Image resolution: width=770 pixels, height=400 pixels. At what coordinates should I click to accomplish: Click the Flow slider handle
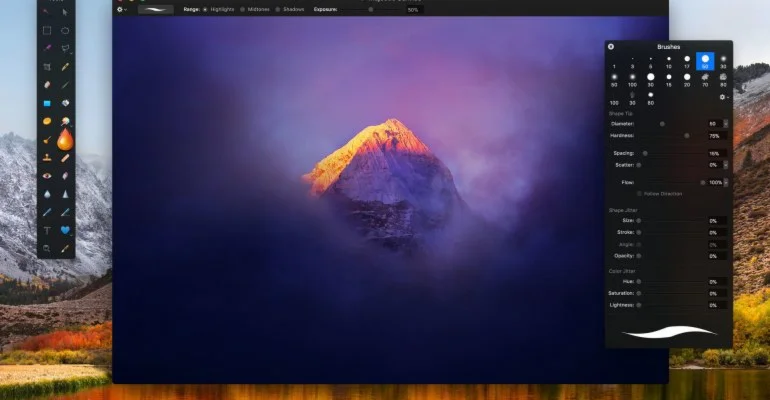coord(703,183)
